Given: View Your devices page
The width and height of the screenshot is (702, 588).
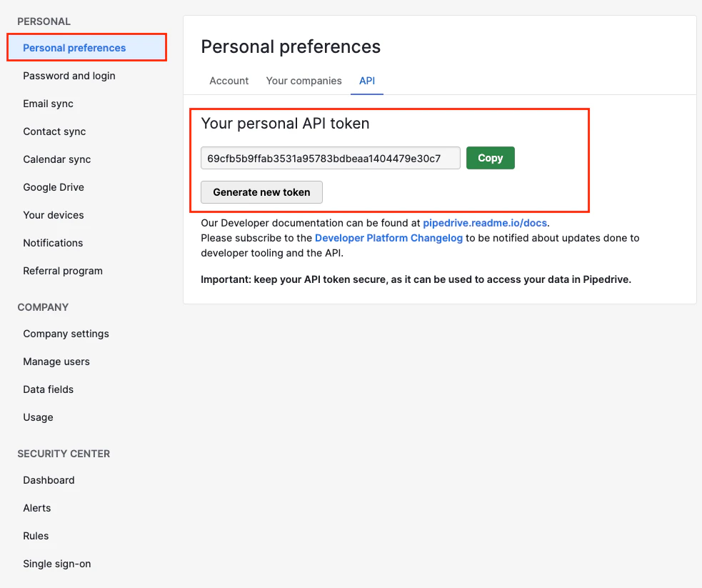Looking at the screenshot, I should [x=54, y=215].
